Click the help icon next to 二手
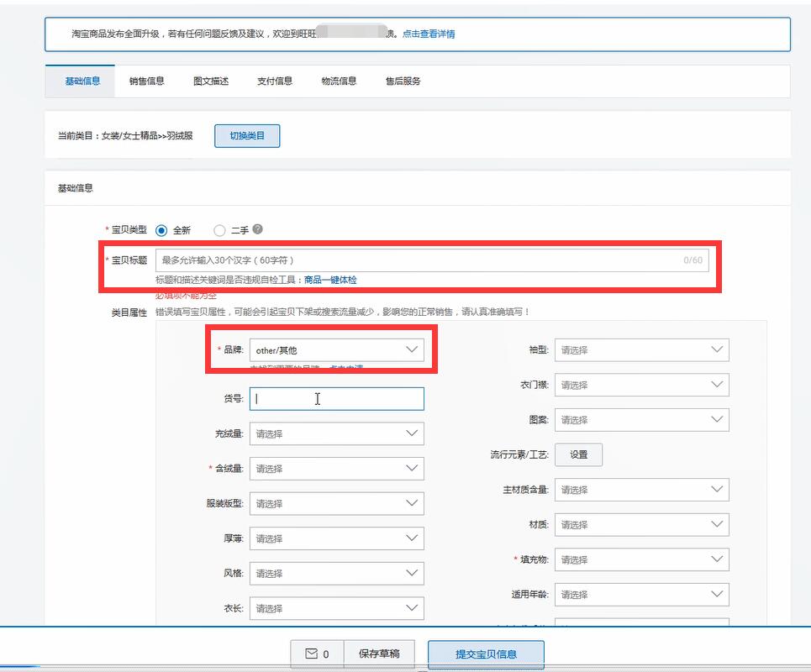Image resolution: width=811 pixels, height=672 pixels. tap(258, 229)
